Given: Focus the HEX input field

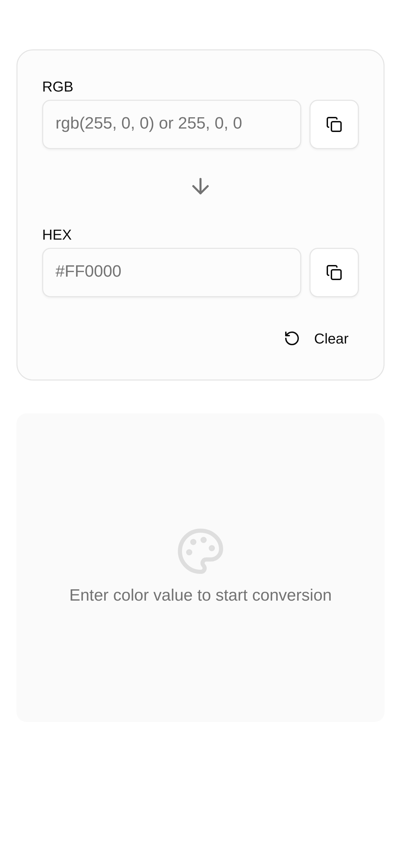Looking at the screenshot, I should tap(171, 273).
